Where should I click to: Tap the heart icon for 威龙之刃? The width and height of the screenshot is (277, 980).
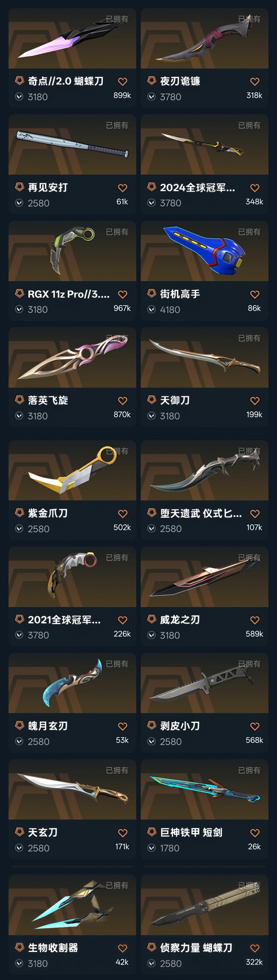point(255,620)
